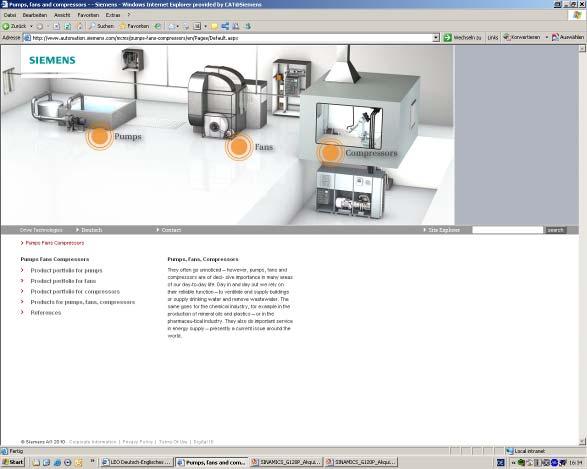The width and height of the screenshot is (587, 469).
Task: Open the History (Verlauf) toolbar icon
Action: click(158, 26)
